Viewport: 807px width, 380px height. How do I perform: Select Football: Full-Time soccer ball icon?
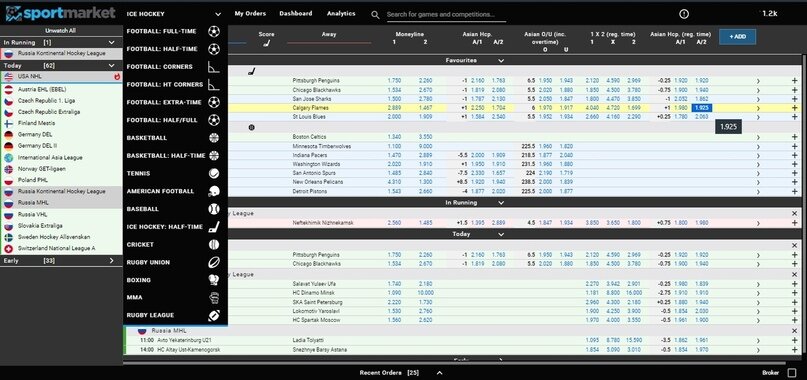(x=214, y=31)
